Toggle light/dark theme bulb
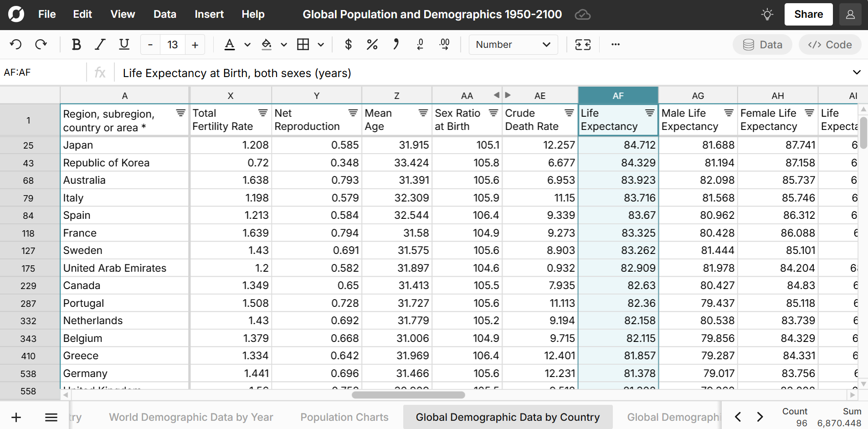 (x=767, y=15)
